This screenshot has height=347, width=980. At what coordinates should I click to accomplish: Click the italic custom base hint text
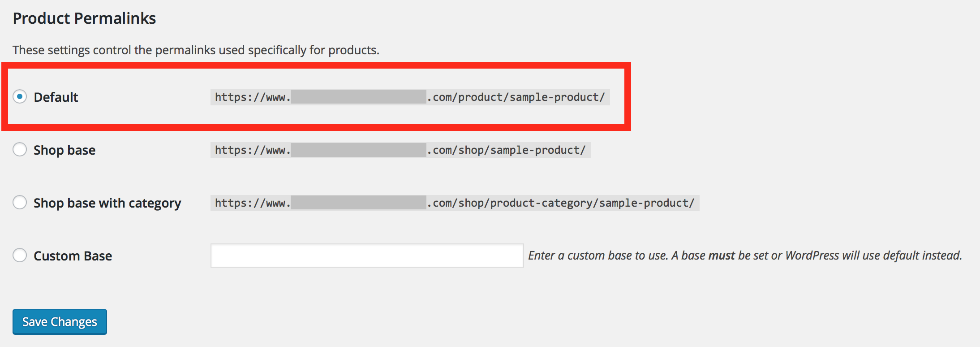tap(745, 256)
